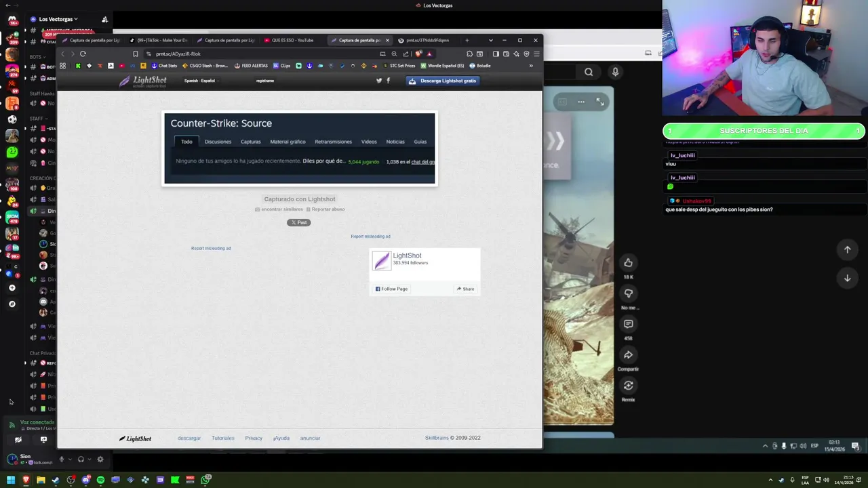Open Chat Stats bookmark
This screenshot has width=868, height=488.
[164, 66]
